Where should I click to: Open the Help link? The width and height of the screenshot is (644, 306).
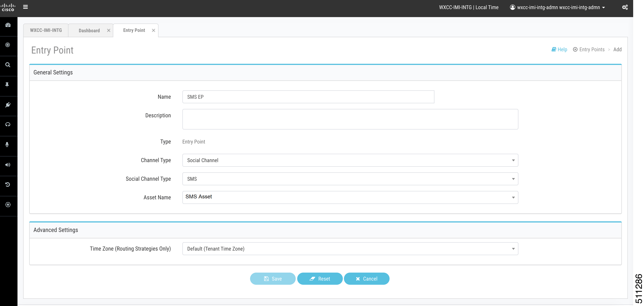(559, 50)
